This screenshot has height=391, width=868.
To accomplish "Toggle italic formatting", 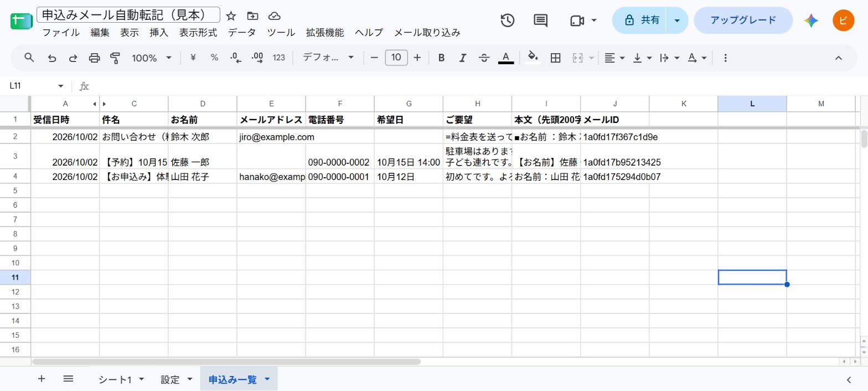I will tap(463, 58).
